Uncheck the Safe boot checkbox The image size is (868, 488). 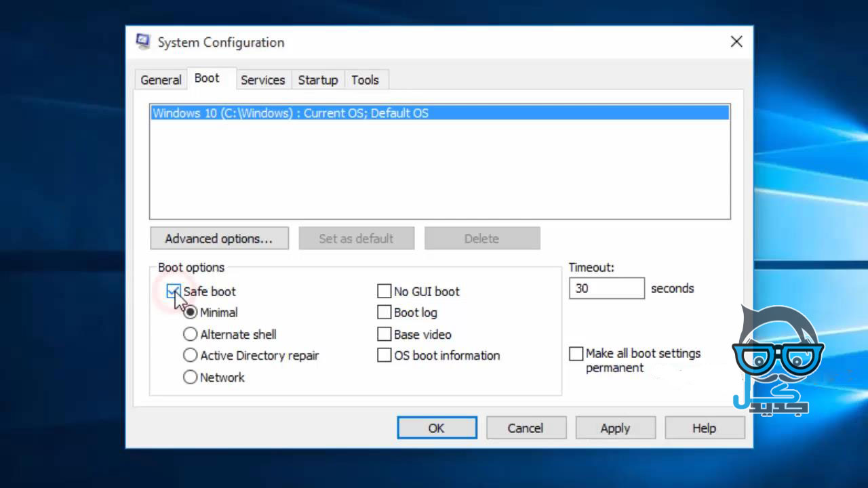point(174,291)
